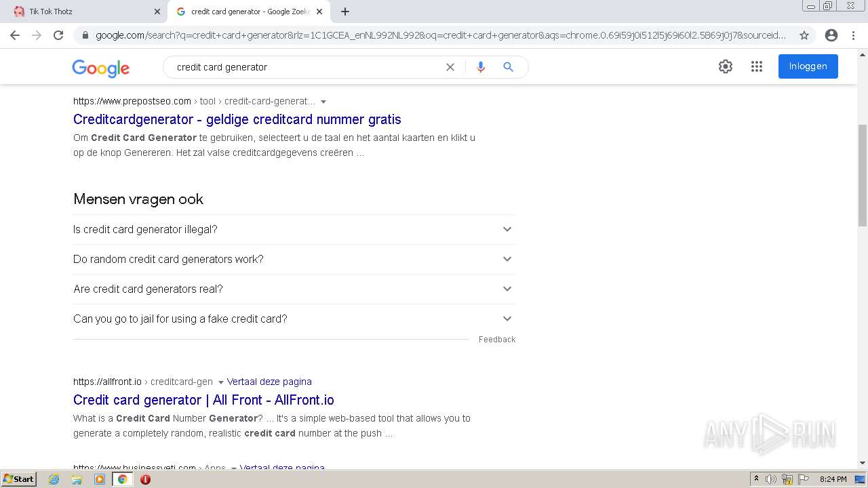Click Inloggen sign-in button
Image resolution: width=868 pixels, height=488 pixels.
coord(808,66)
